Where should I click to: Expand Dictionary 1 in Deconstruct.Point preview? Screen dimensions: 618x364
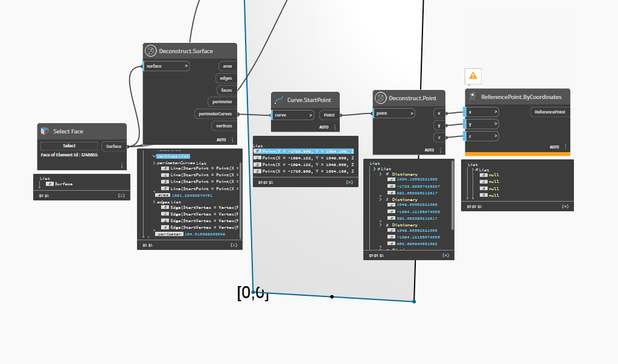(380, 198)
